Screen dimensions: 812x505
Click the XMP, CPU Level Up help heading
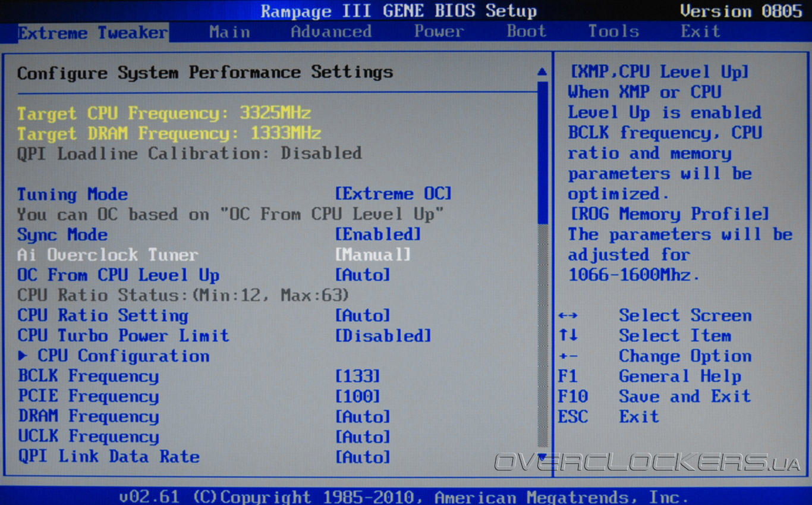(659, 72)
